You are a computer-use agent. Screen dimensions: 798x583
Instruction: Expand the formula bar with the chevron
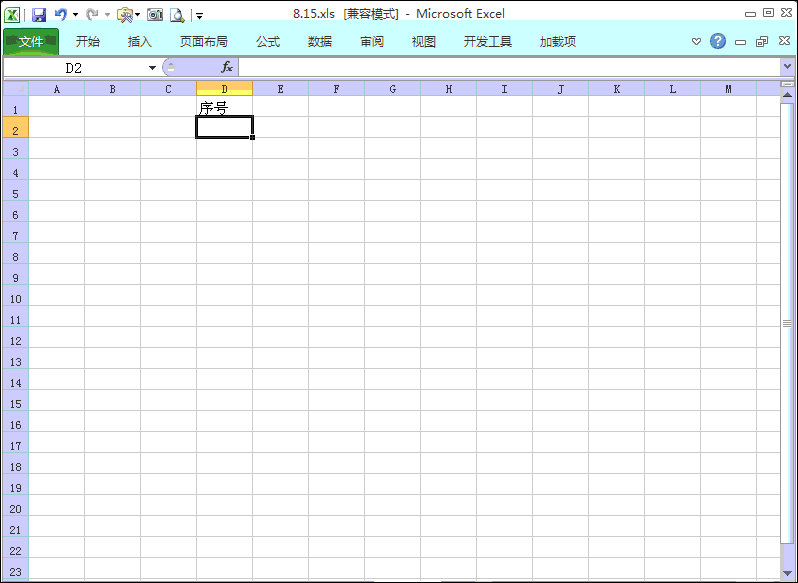pyautogui.click(x=787, y=67)
